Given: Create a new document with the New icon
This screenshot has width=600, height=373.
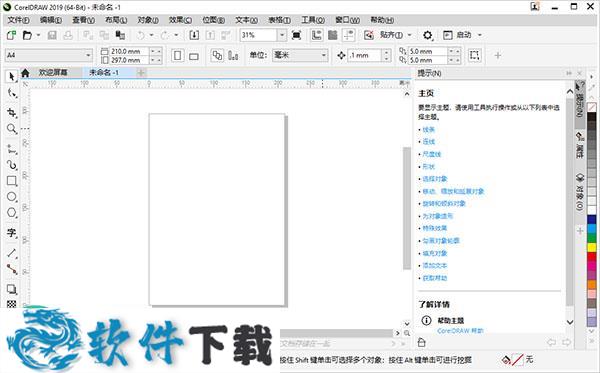Looking at the screenshot, I should (x=11, y=35).
